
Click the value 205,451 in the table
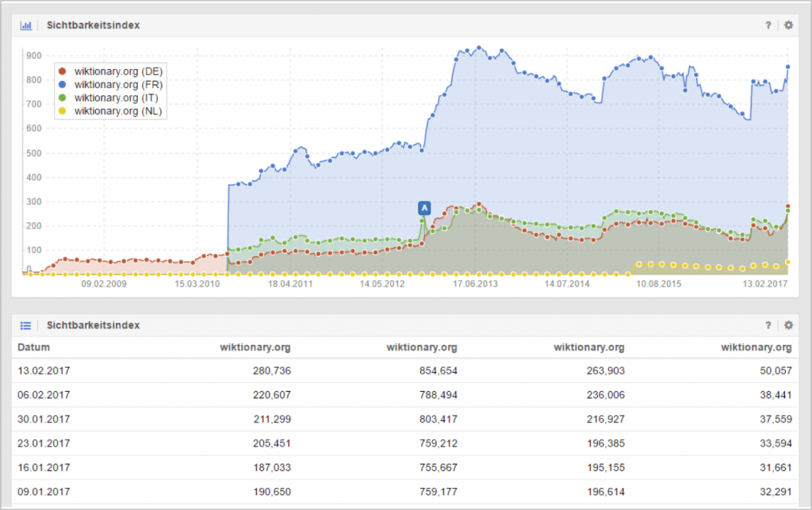click(x=272, y=443)
